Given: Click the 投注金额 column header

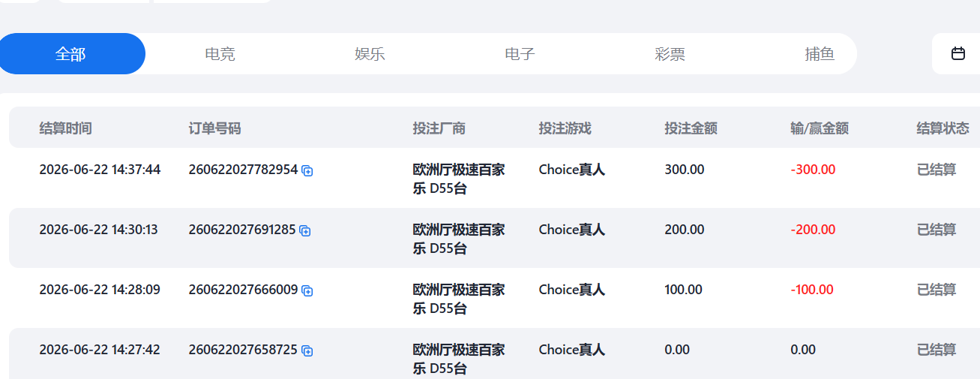Looking at the screenshot, I should pyautogui.click(x=691, y=128).
